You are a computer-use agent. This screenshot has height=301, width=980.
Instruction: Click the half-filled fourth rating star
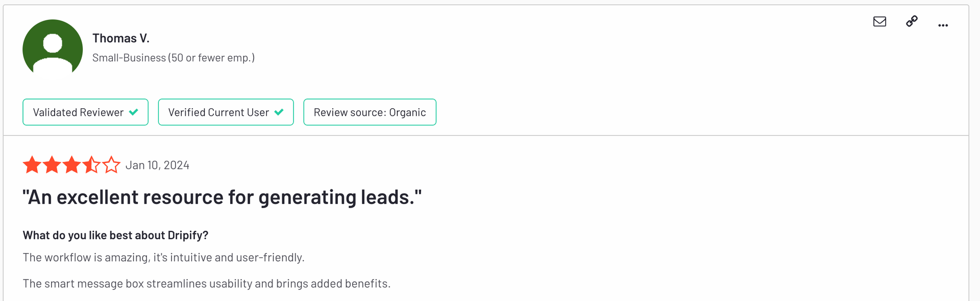click(91, 165)
